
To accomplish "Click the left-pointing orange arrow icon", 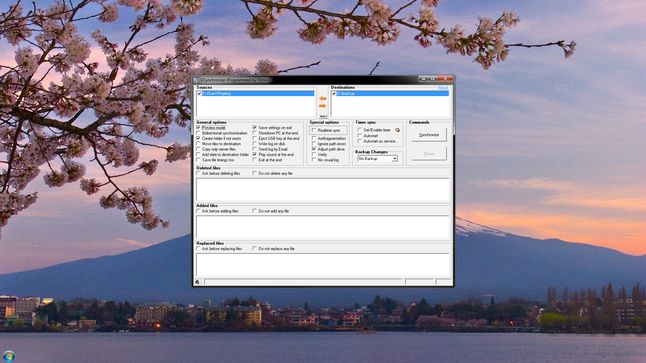I will tap(323, 99).
